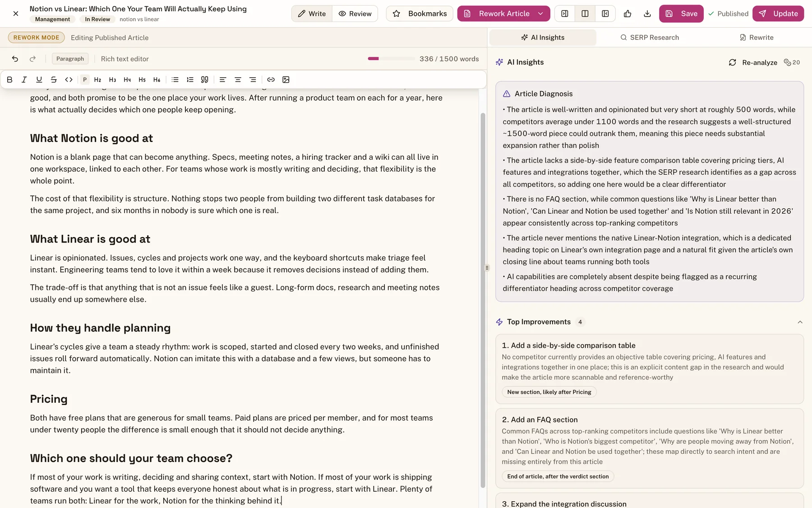The height and width of the screenshot is (508, 812).
Task: Open the SERP Research tab
Action: coord(650,37)
